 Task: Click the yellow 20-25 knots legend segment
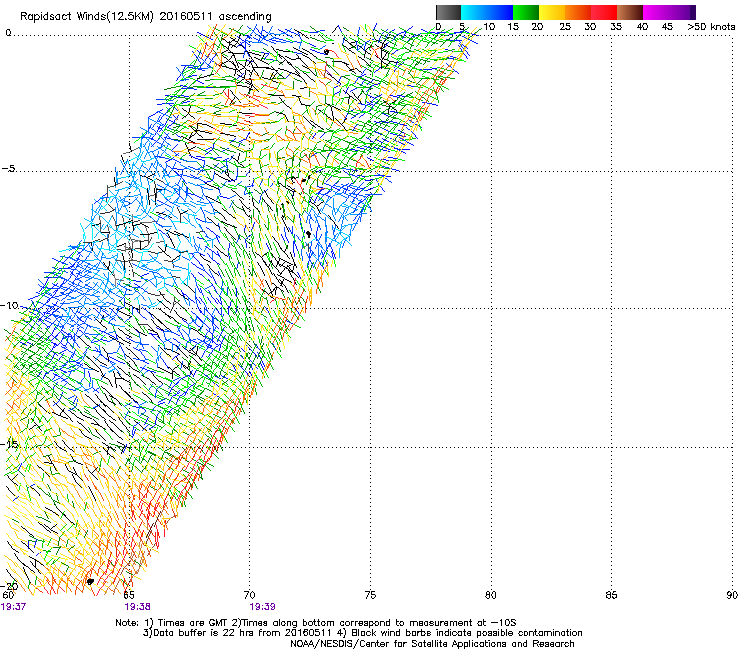tap(552, 12)
